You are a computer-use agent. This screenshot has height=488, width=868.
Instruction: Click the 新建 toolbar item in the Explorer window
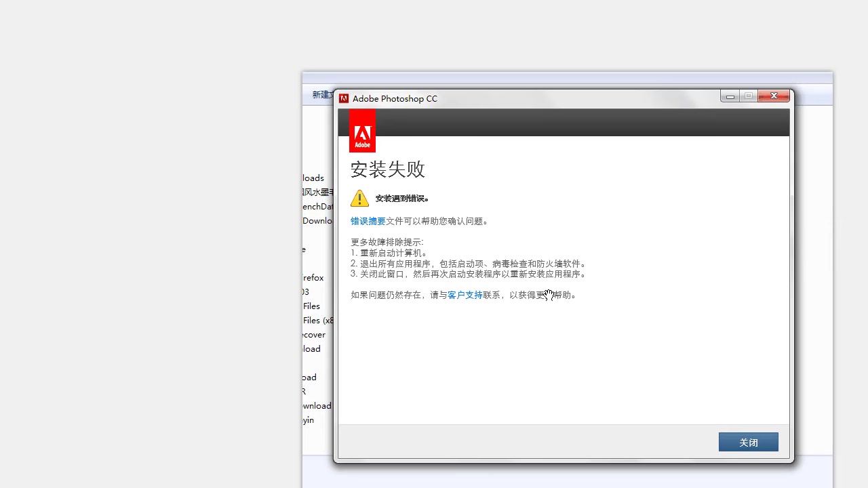point(321,95)
